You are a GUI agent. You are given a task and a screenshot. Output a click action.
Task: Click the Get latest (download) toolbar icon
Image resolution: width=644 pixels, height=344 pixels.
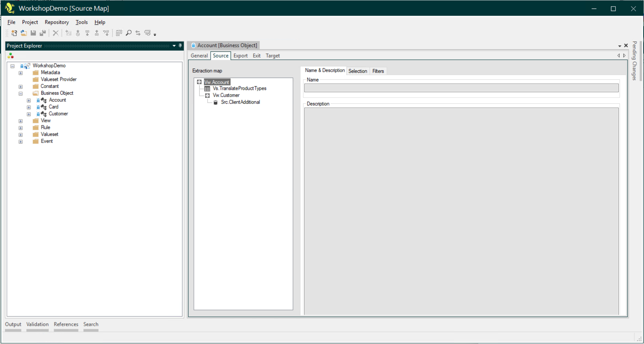87,33
